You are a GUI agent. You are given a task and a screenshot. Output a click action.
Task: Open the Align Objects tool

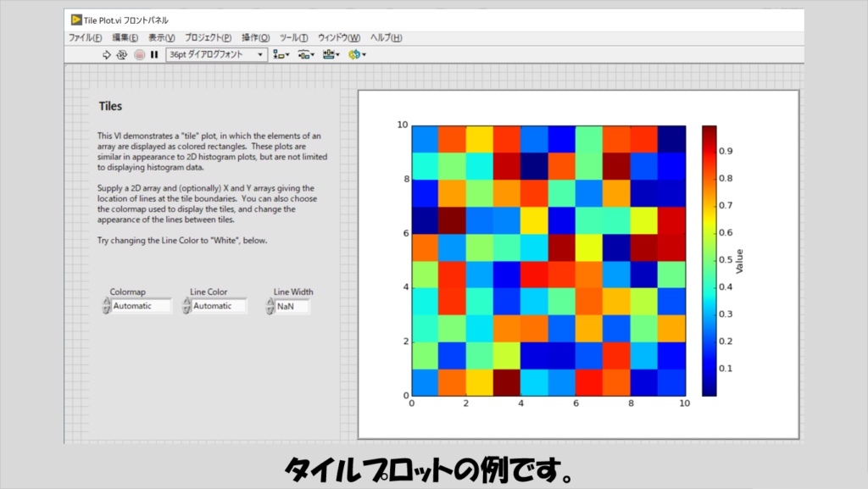[x=281, y=55]
